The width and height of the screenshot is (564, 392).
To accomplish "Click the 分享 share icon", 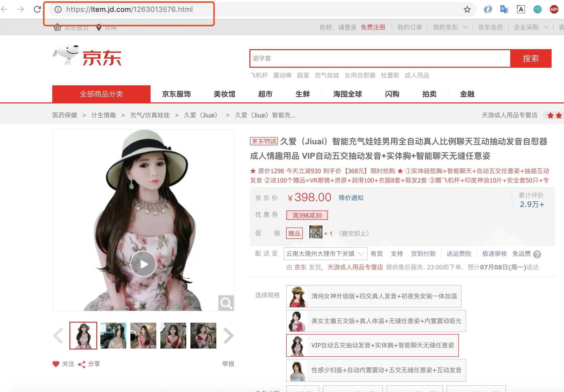I will pyautogui.click(x=82, y=364).
